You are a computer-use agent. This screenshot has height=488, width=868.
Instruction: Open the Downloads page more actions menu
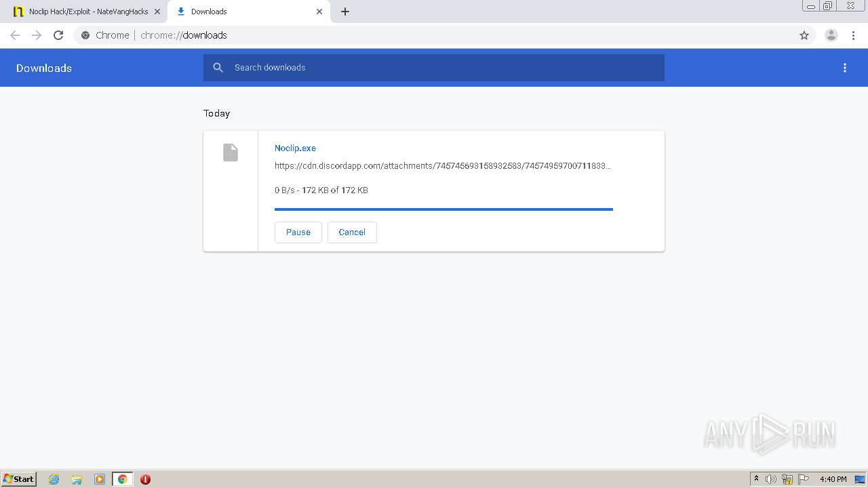pyautogui.click(x=845, y=68)
